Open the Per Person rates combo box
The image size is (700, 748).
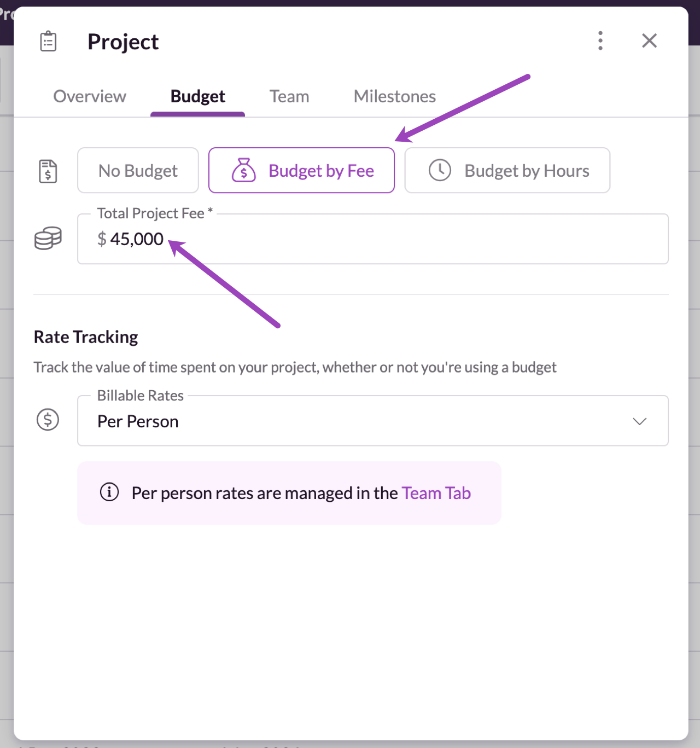point(373,421)
